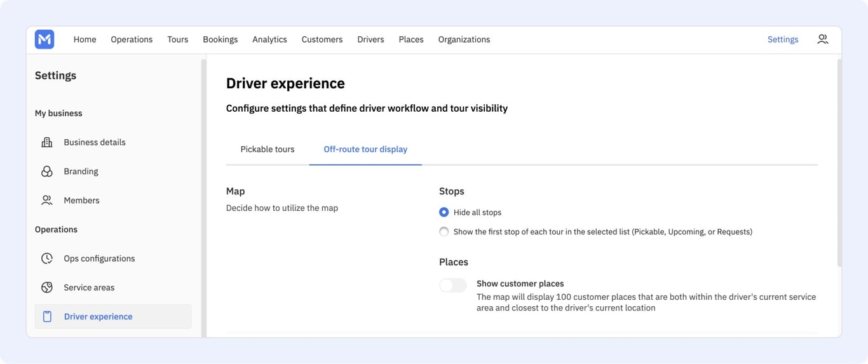Open the Operations menu item
This screenshot has height=364, width=868.
(132, 39)
